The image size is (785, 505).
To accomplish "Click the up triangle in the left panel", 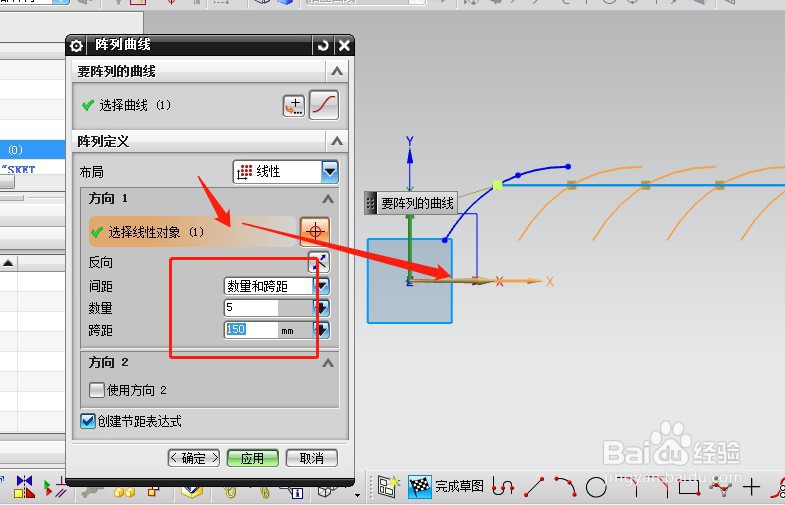I will [8, 263].
